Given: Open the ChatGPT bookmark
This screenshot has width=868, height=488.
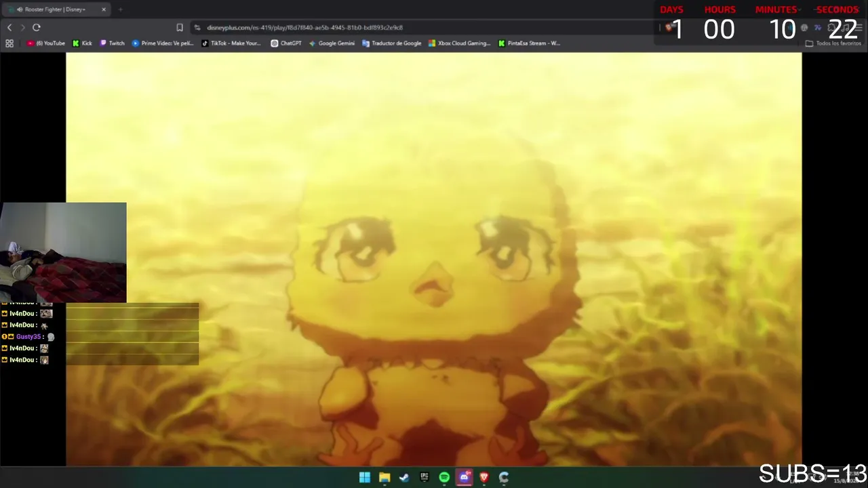Looking at the screenshot, I should [286, 43].
